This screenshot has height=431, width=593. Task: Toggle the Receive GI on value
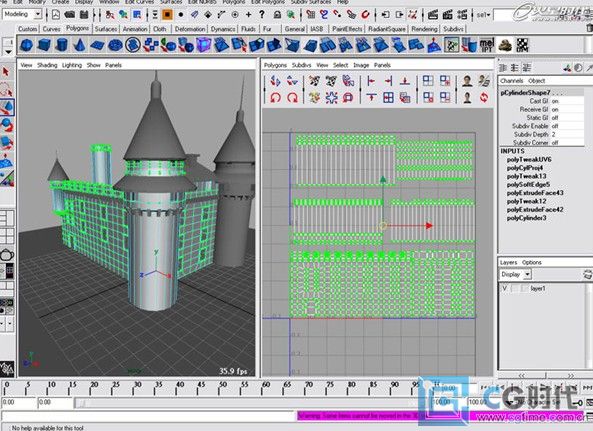pos(555,109)
